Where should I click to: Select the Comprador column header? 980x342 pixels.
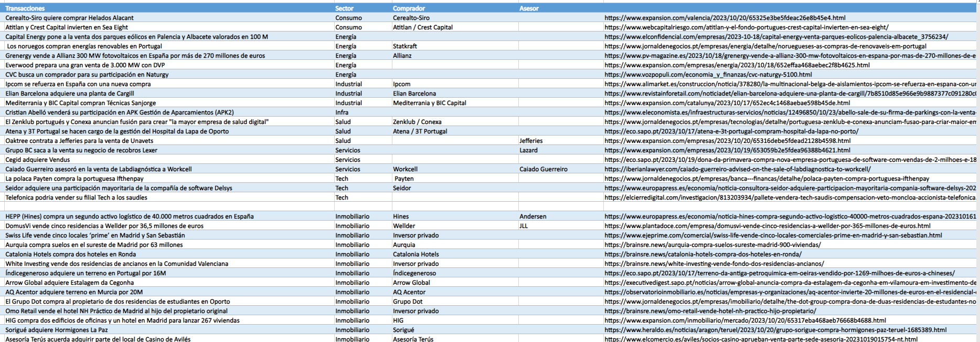pyautogui.click(x=455, y=8)
